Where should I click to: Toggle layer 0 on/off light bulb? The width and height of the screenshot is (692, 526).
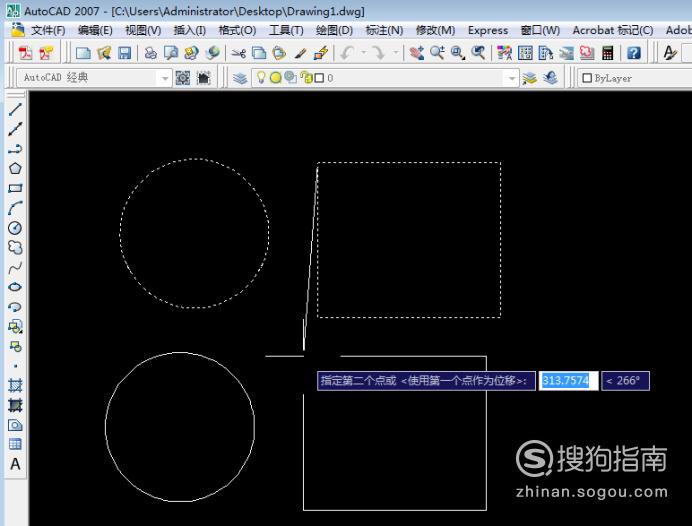(x=262, y=78)
